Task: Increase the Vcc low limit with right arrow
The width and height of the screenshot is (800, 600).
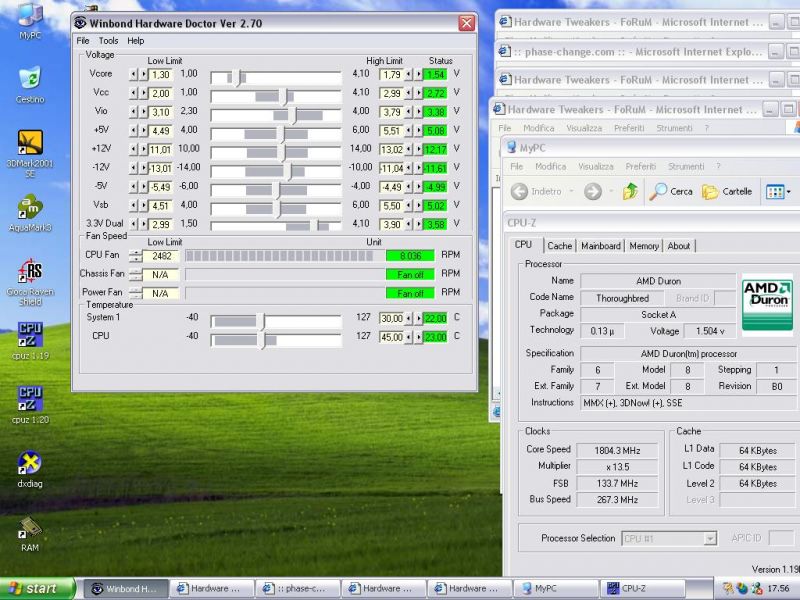Action: tap(143, 93)
